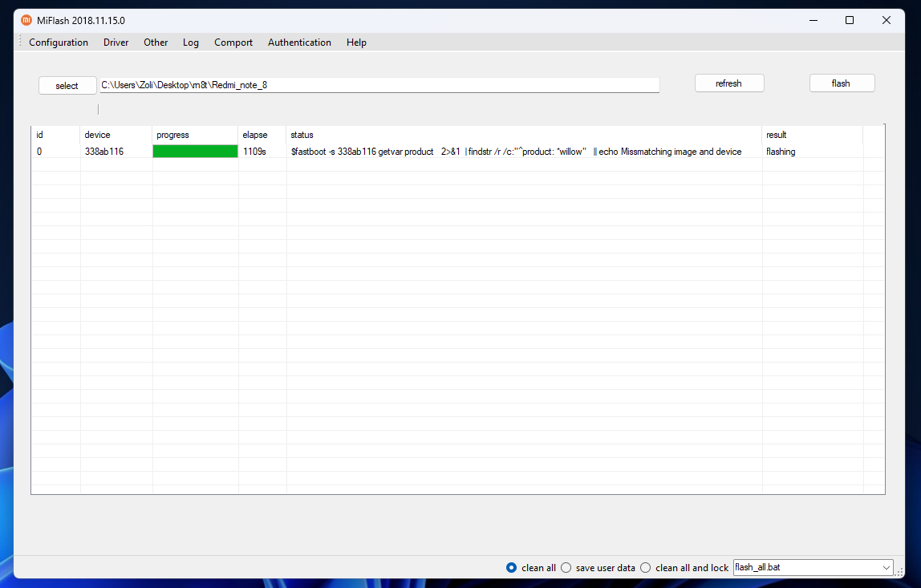Image resolution: width=921 pixels, height=588 pixels.
Task: Click the select button
Action: pos(67,86)
